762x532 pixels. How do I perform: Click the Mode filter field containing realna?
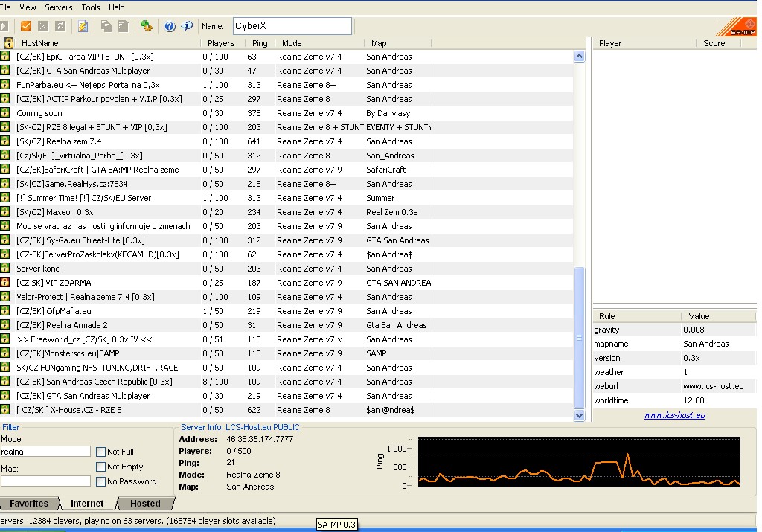point(45,452)
